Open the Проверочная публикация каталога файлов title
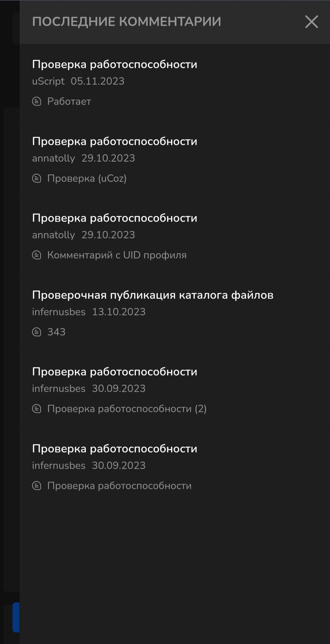This screenshot has height=644, width=330. (153, 295)
